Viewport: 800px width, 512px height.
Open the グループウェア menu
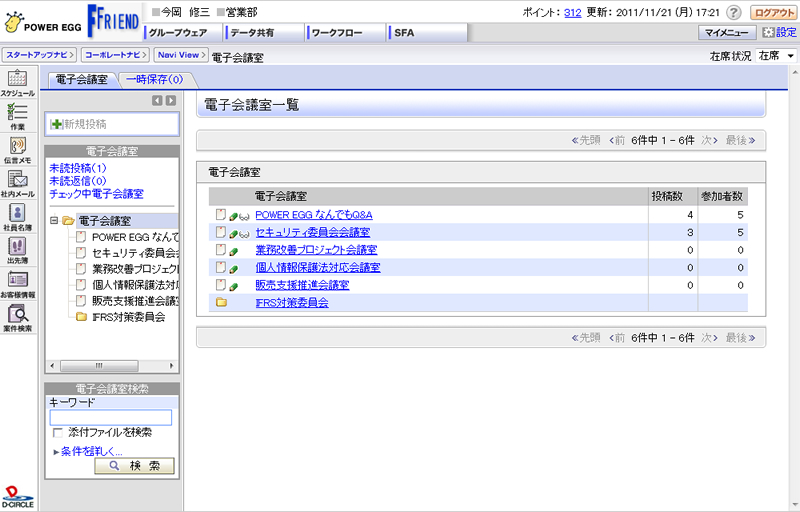184,33
